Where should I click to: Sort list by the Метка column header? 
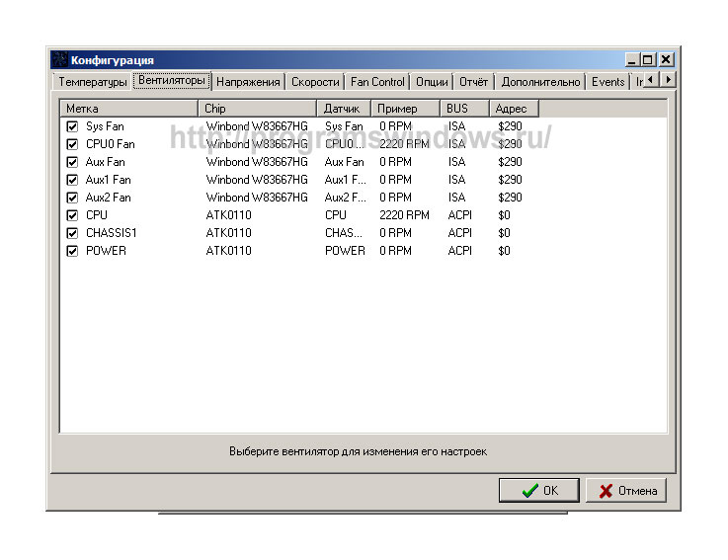[x=128, y=109]
